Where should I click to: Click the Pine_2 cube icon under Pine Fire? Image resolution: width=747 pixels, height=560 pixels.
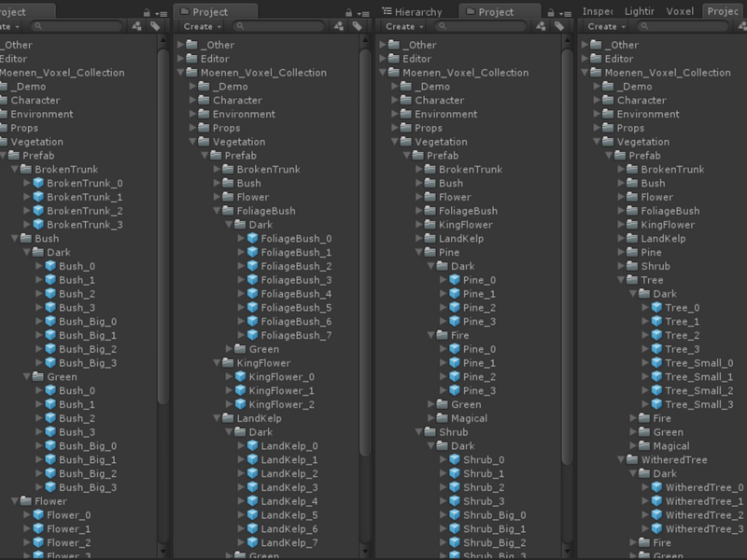(x=455, y=377)
